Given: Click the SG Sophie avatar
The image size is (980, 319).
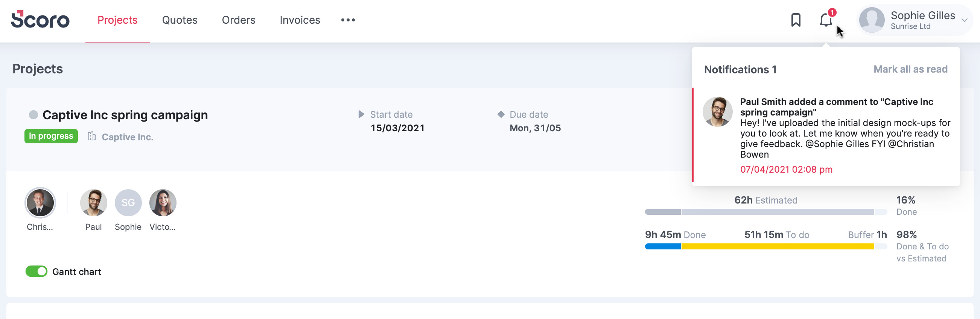Looking at the screenshot, I should (128, 203).
